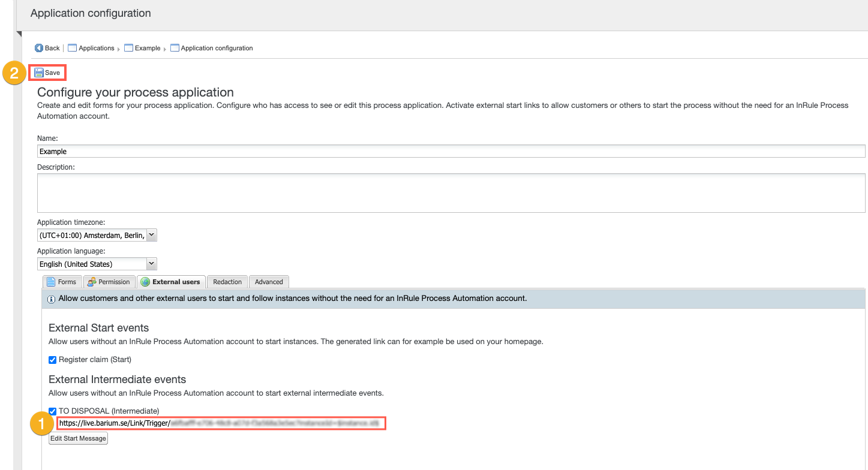Click the Application configuration breadcrumb icon
The image size is (868, 470).
click(175, 48)
